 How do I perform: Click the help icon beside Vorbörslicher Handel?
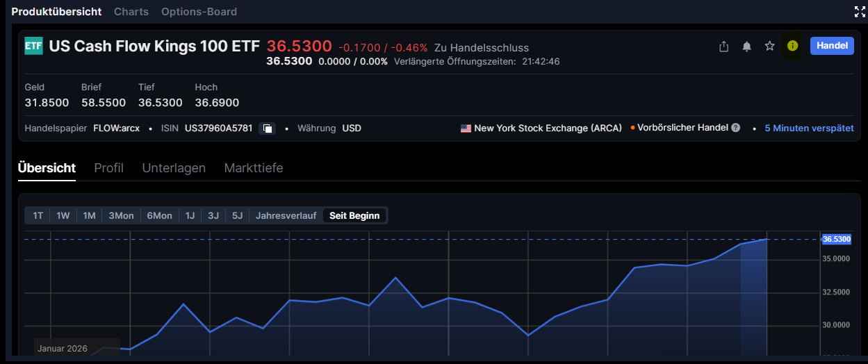click(735, 128)
